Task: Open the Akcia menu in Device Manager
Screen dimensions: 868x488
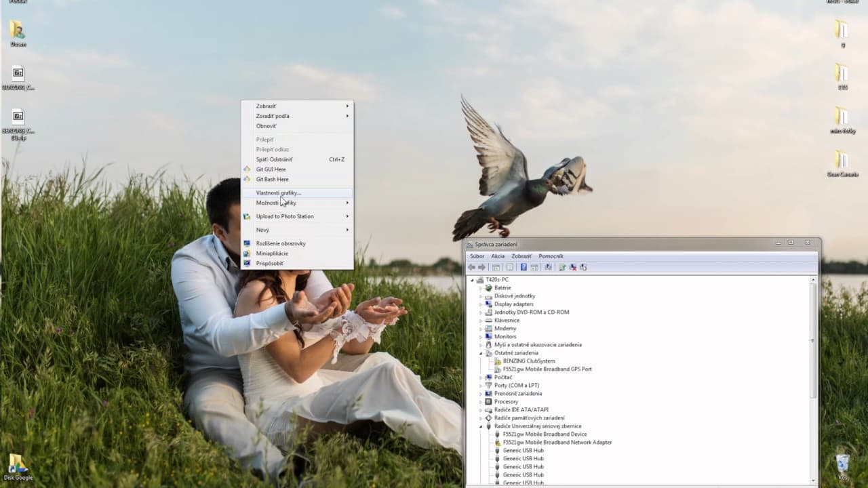Action: (498, 256)
